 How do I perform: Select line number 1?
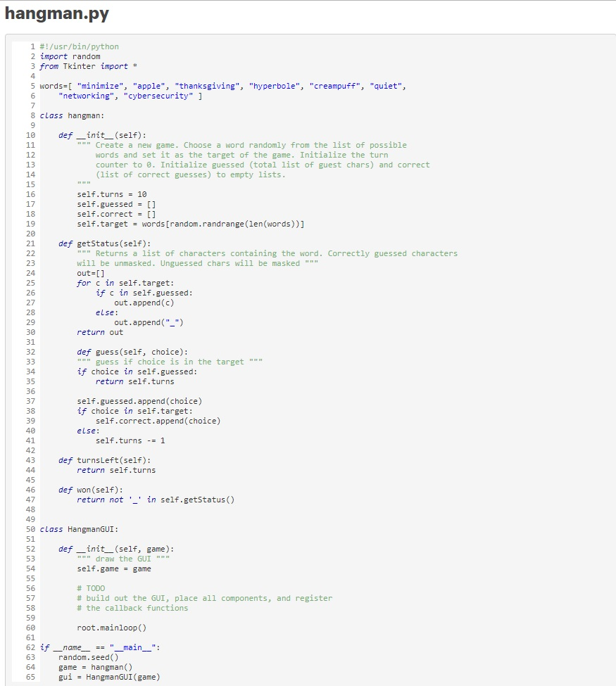(32, 46)
